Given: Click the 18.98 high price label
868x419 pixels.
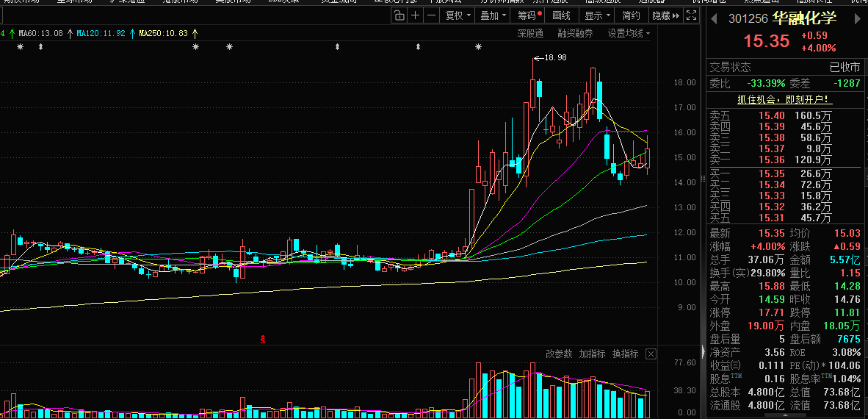Looking at the screenshot, I should point(555,57).
